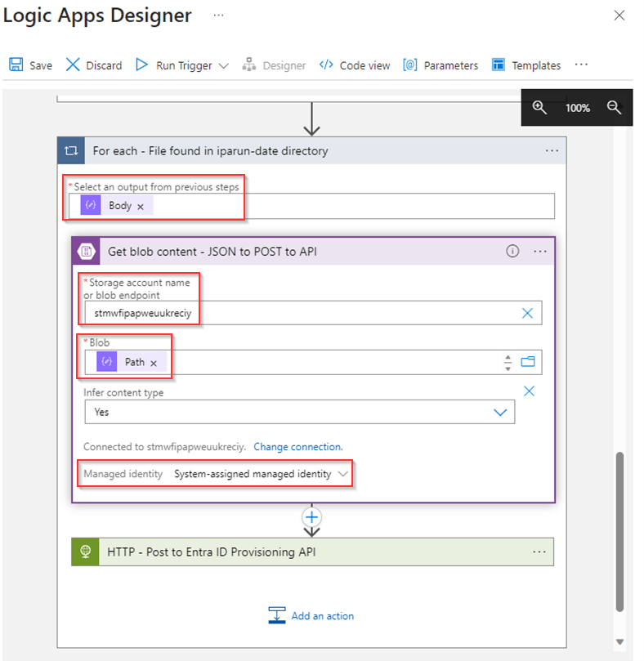
Task: Click the Run Trigger play icon
Action: click(141, 65)
